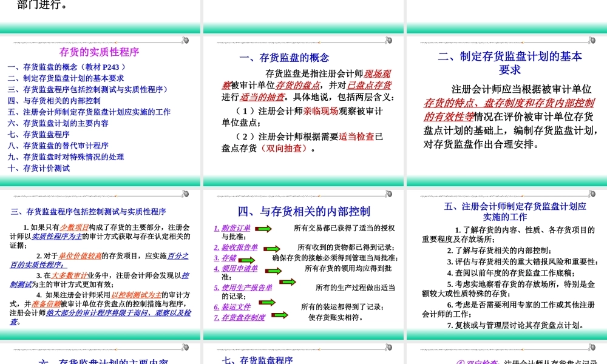The height and width of the screenshot is (364, 607).
Task: Select the 五、注册会计师制定存货监盘计划应实施的工作 slide
Action: click(507, 265)
